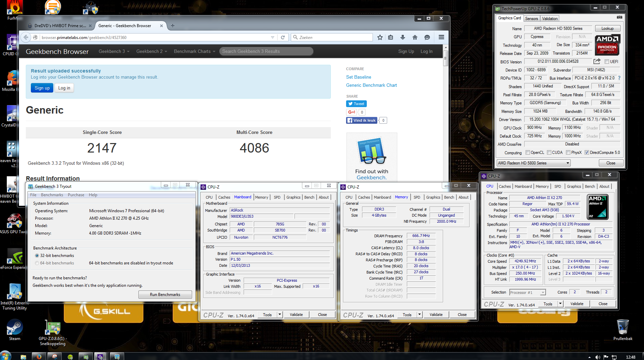Open Generic Benchmark Chart link
This screenshot has height=360, width=644.
point(371,85)
